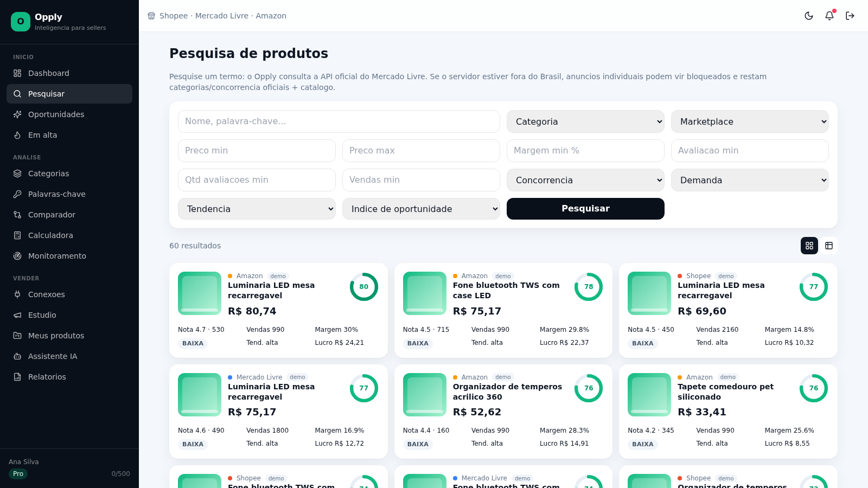Open the Tapete comedouro pet siliconado product
The width and height of the screenshot is (868, 488).
point(728,412)
